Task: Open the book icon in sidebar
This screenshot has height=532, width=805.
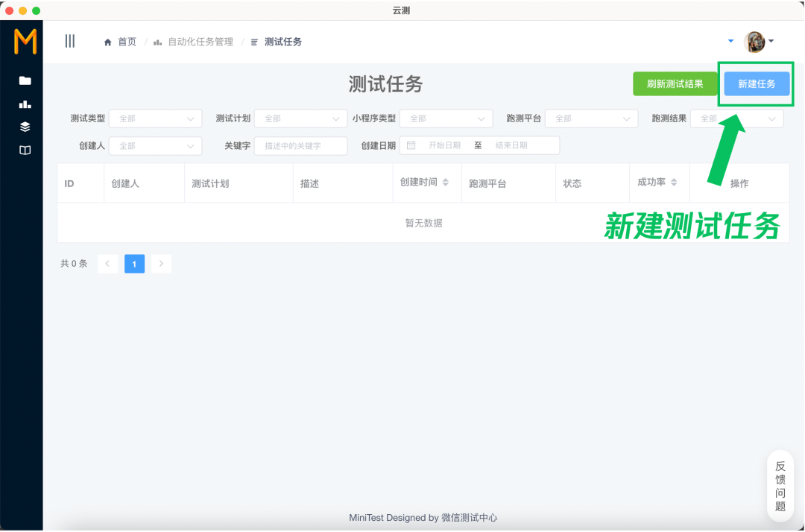Action: tap(25, 150)
